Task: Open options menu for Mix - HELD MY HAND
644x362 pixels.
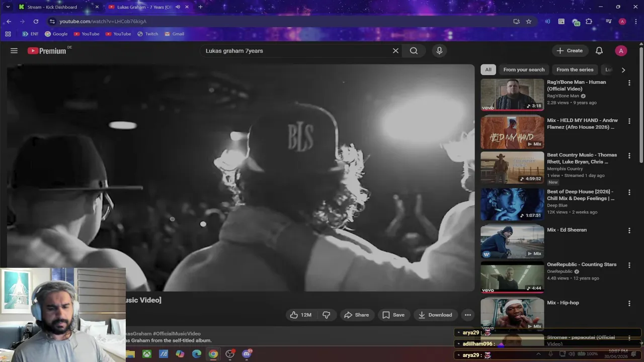Action: click(629, 121)
